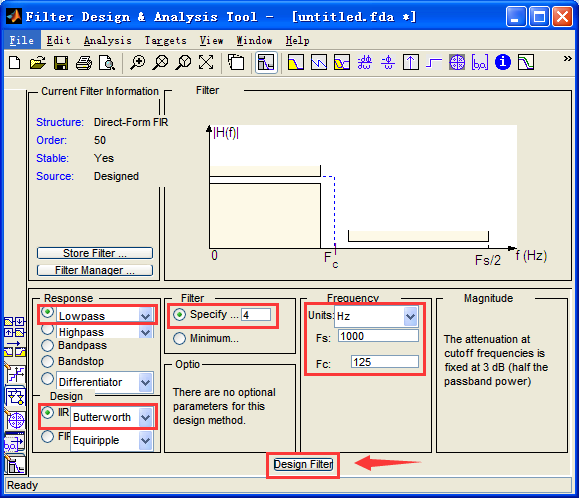Save session with the floppy disk icon
This screenshot has height=498, width=579.
click(61, 62)
